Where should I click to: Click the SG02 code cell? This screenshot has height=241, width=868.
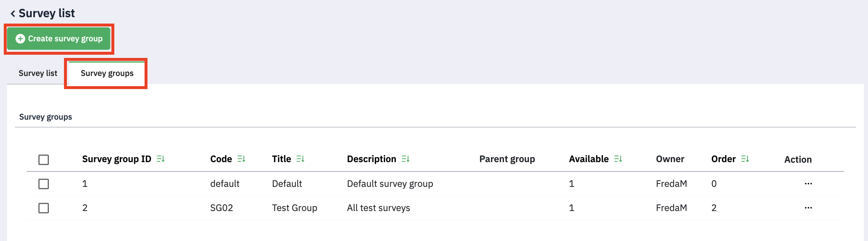pyautogui.click(x=221, y=208)
